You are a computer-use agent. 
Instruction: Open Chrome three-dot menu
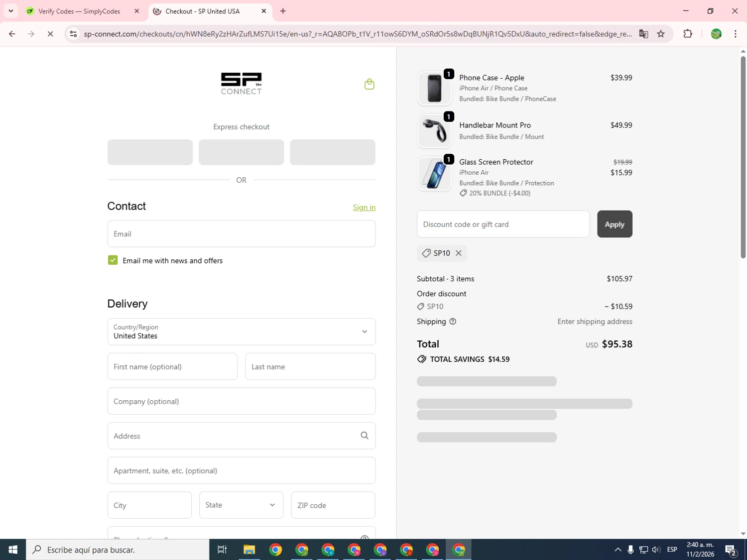coord(736,34)
